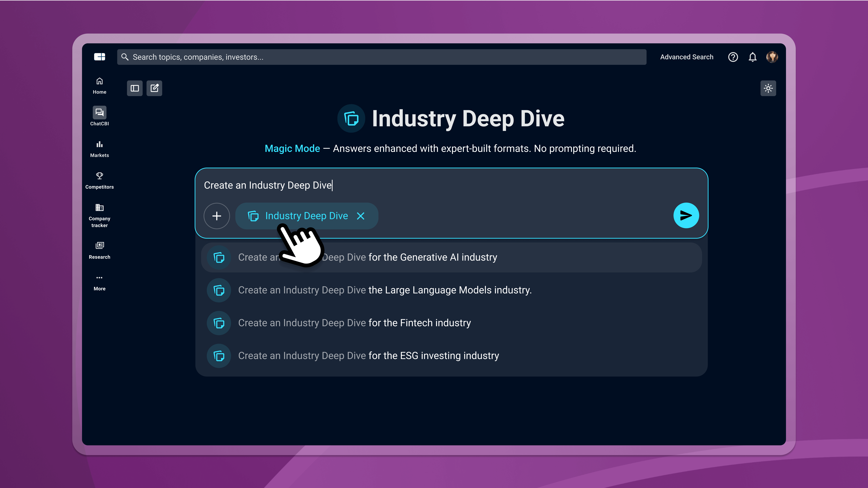
Task: Select the Fintech industry suggestion
Action: click(354, 323)
